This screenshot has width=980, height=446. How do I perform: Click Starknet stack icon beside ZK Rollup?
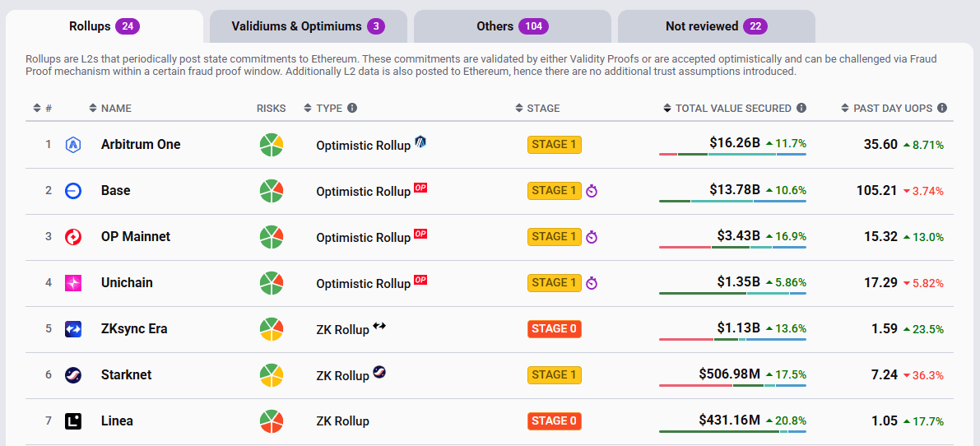(x=379, y=372)
